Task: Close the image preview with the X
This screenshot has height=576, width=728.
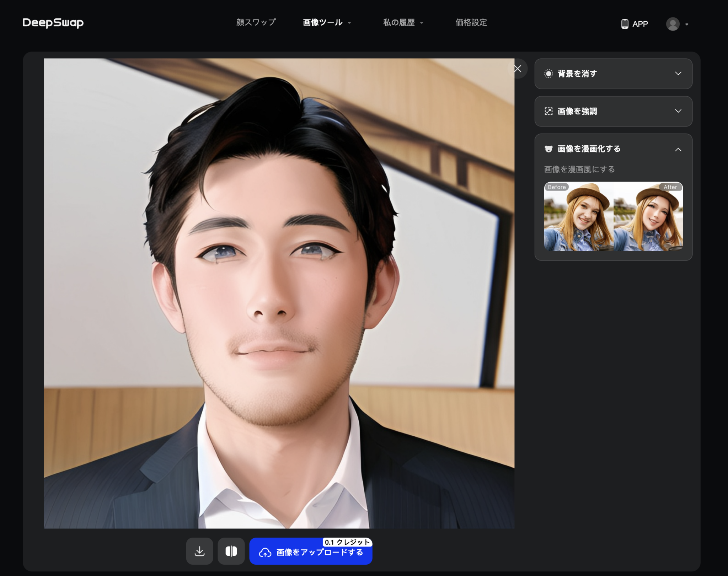Action: coord(517,69)
